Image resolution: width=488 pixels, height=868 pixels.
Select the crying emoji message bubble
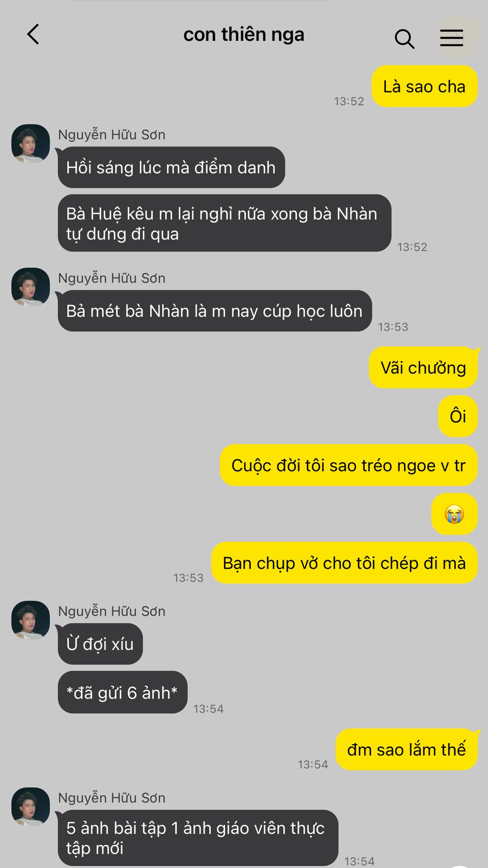(454, 514)
